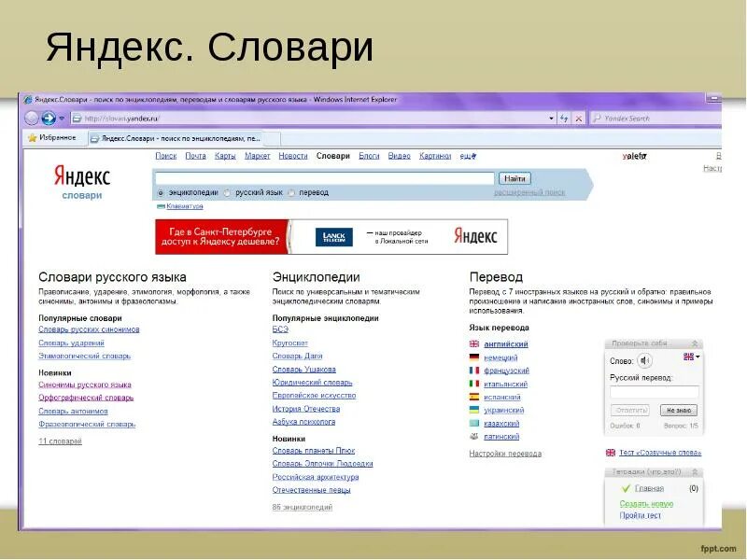Open the 86 энциклопедий link
The height and width of the screenshot is (560, 747).
[x=303, y=508]
